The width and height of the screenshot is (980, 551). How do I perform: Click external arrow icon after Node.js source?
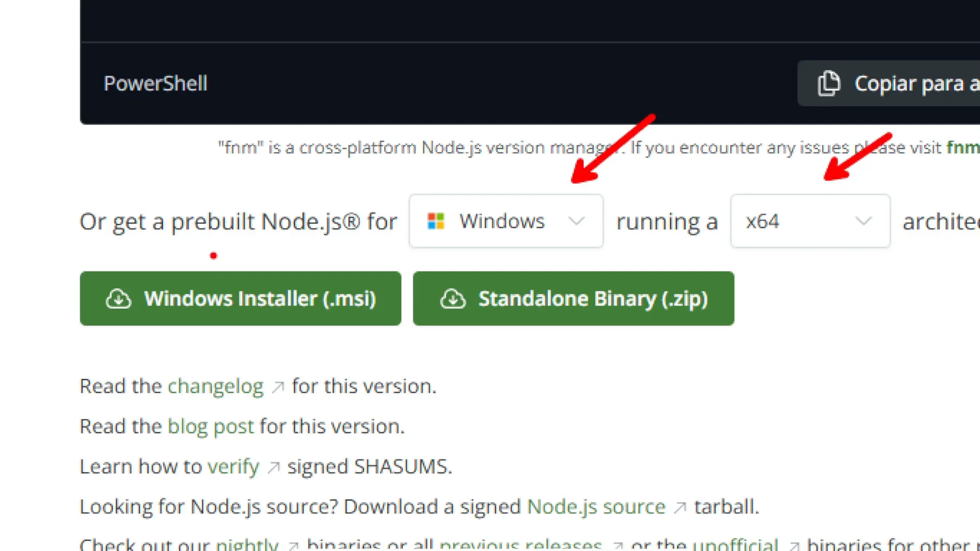680,508
